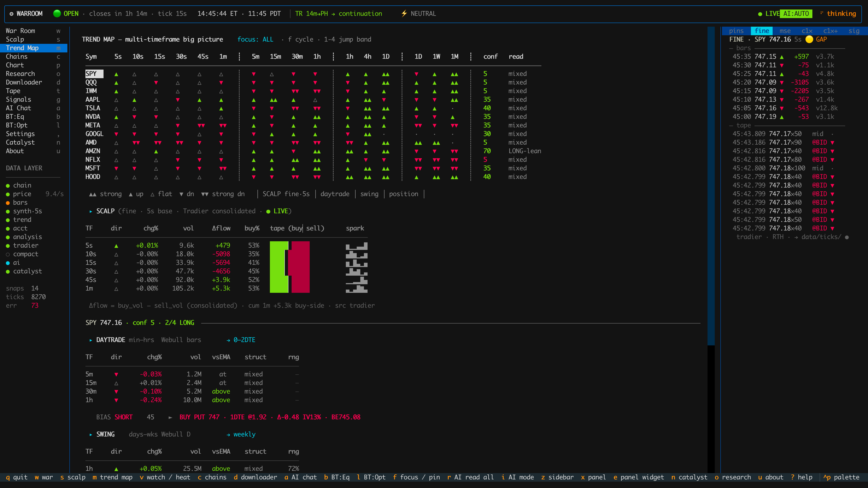Open the War Room view in sidebar

pyautogui.click(x=33, y=31)
